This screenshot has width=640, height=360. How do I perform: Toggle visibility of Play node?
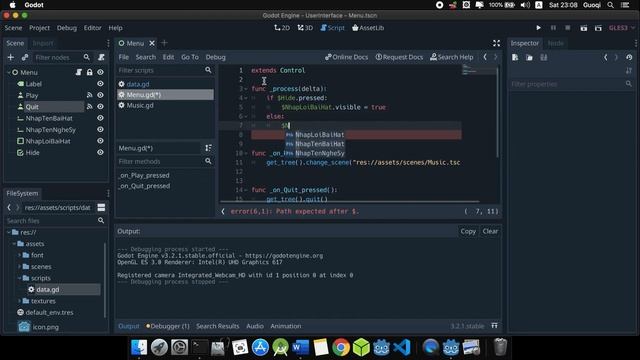coord(100,95)
